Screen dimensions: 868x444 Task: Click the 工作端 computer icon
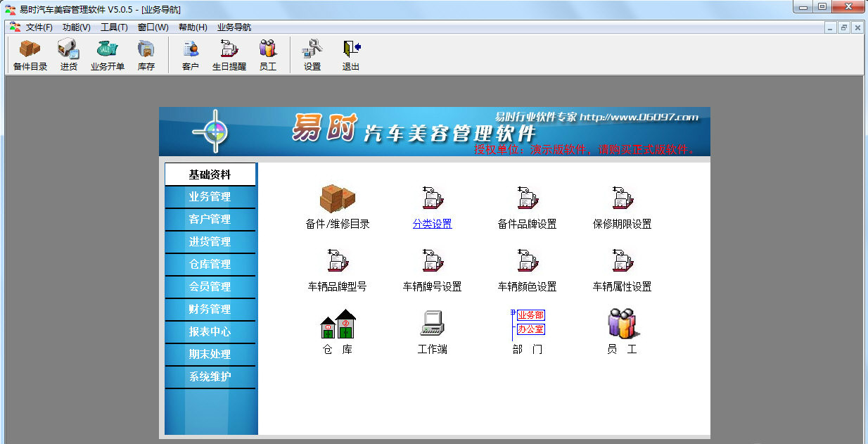433,324
